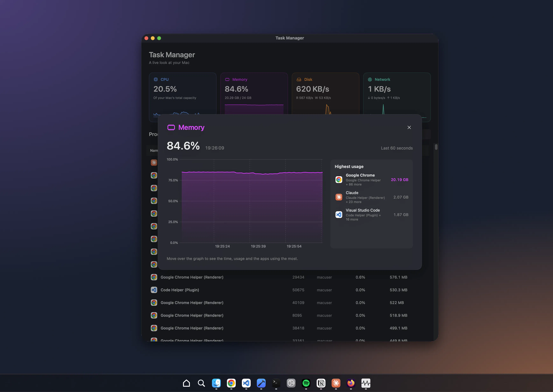
Task: Open System Settings from the dock
Action: 291,383
